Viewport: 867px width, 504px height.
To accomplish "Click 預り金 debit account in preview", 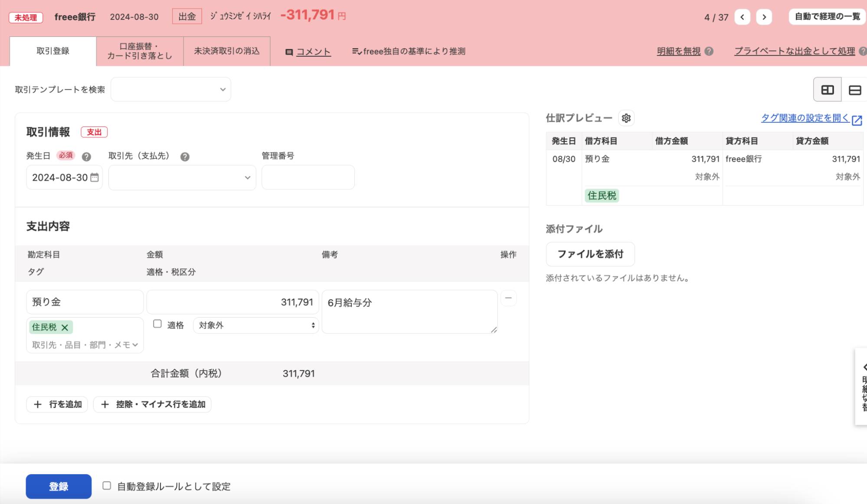I will (x=597, y=159).
